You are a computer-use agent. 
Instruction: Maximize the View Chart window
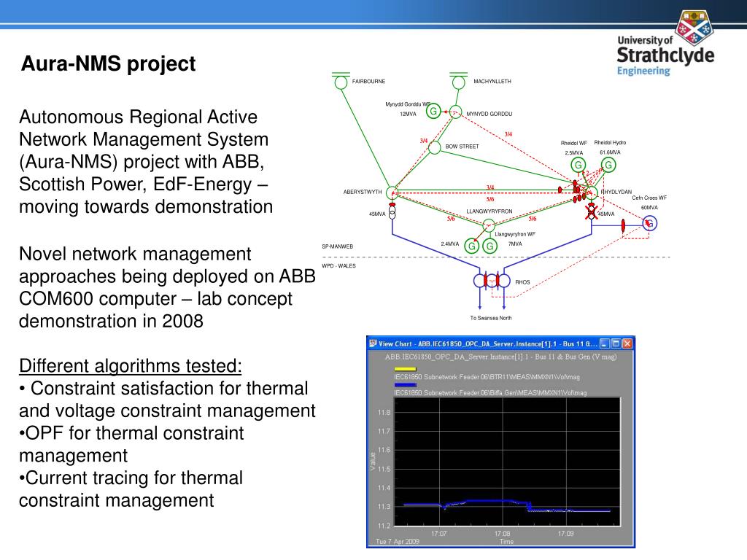point(616,343)
